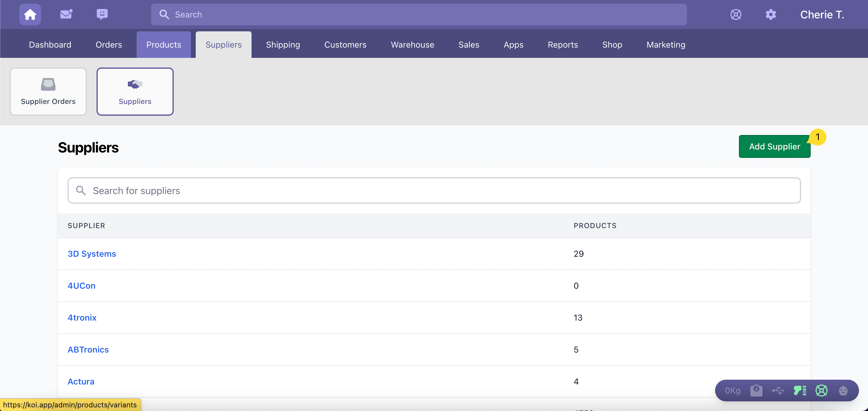
Task: Click the barcode scanner icon
Action: click(x=800, y=391)
